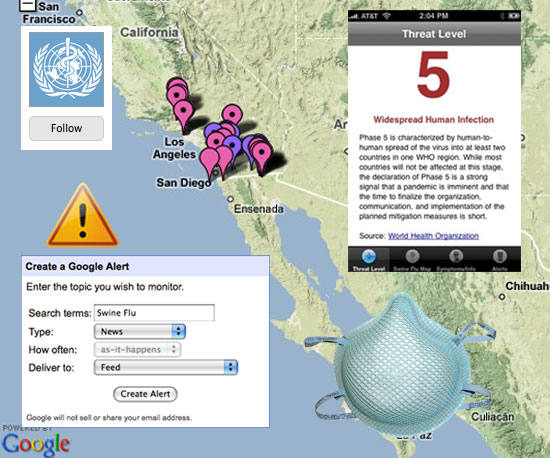This screenshot has height=458, width=550.
Task: Click 'Enter the topic you wish to monitor' text
Action: [x=105, y=287]
